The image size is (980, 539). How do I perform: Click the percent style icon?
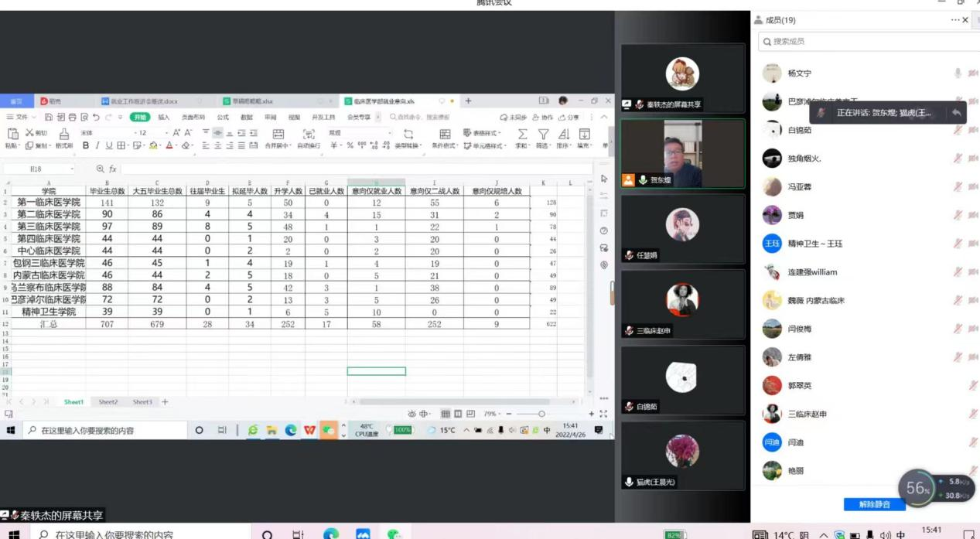[350, 145]
